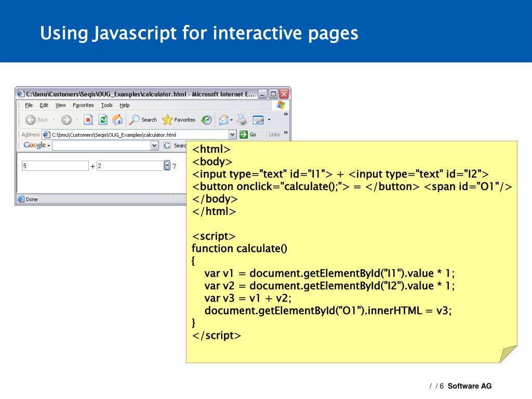532x399 pixels.
Task: Open the Mail button dropdown arrow
Action: [x=231, y=120]
